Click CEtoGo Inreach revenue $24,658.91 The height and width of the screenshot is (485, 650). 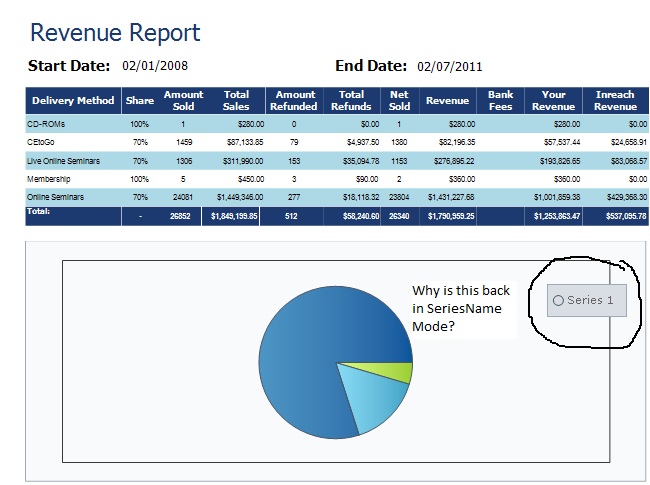click(628, 142)
